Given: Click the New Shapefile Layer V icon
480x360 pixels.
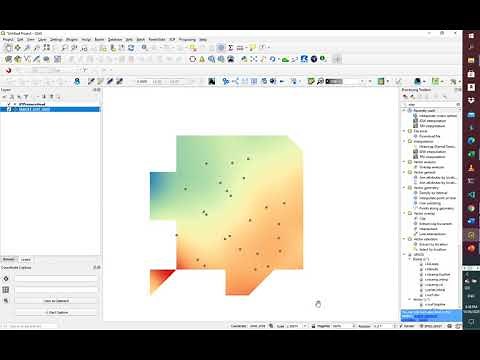Looking at the screenshot, I should pyautogui.click(x=27, y=59).
